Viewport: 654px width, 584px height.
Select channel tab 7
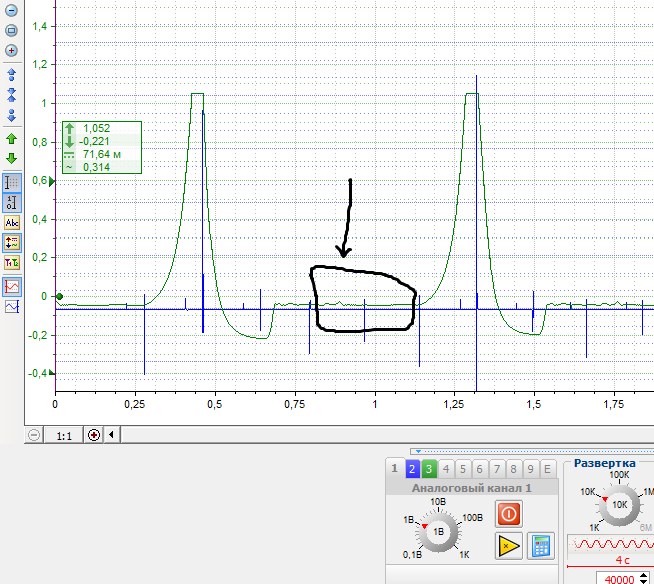(497, 469)
